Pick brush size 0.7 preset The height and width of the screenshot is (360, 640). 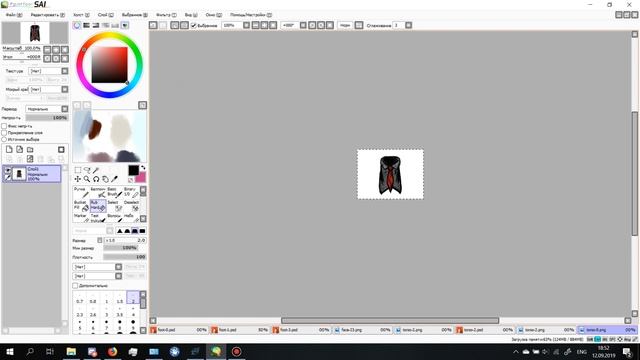click(80, 299)
